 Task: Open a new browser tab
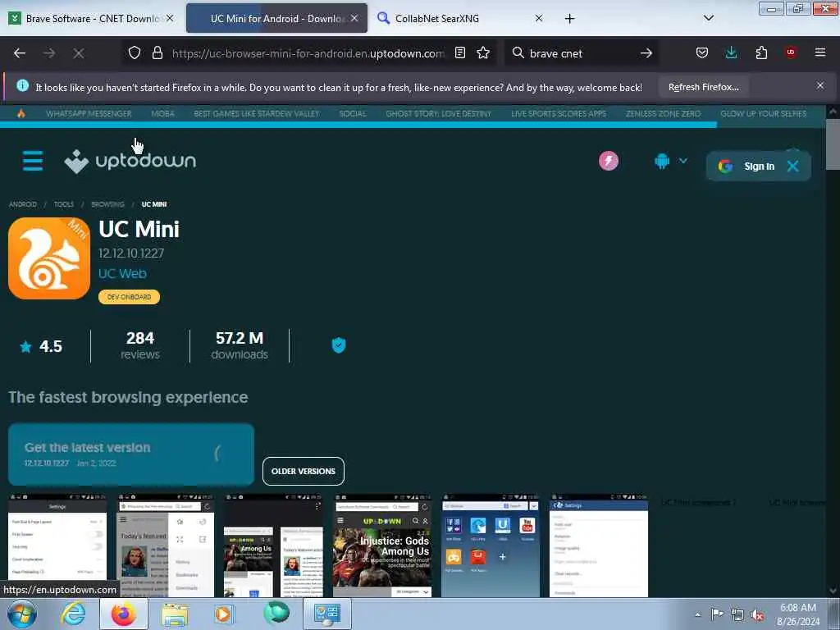pyautogui.click(x=569, y=19)
